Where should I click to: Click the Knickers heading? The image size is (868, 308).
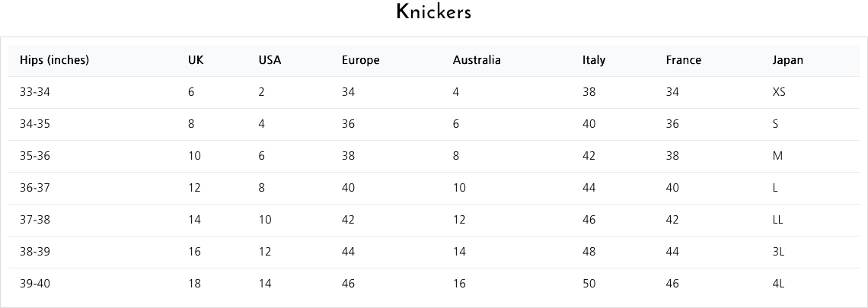pyautogui.click(x=433, y=12)
